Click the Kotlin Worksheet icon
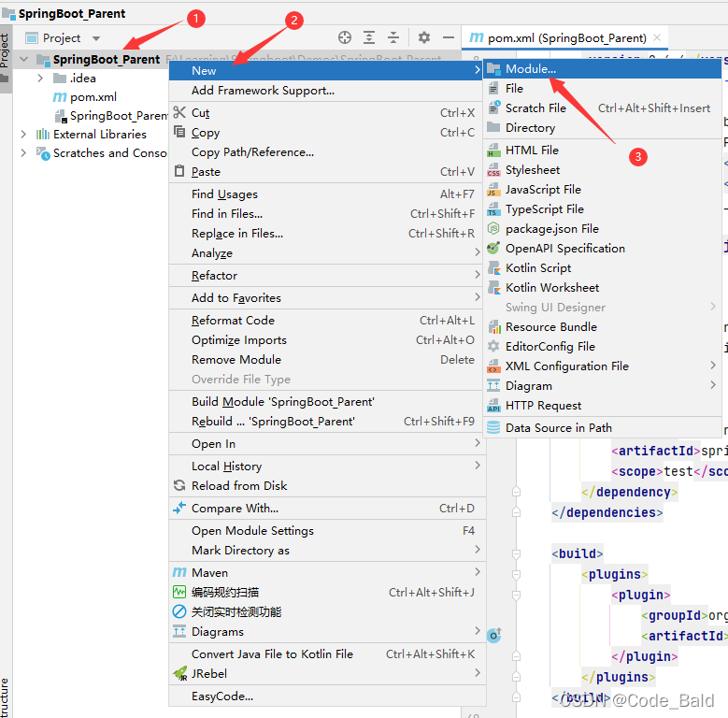The image size is (728, 718). tap(493, 288)
